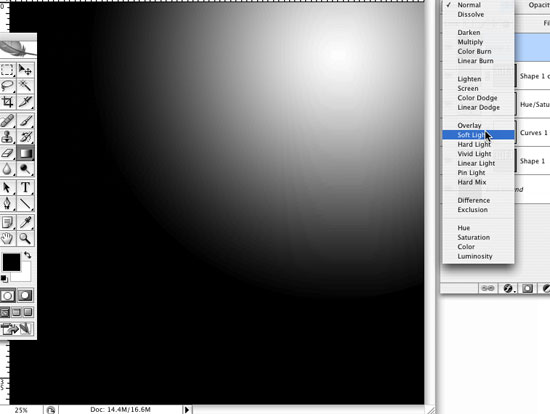Choose Linear Dodge blend mode
This screenshot has height=414, width=550.
point(478,107)
